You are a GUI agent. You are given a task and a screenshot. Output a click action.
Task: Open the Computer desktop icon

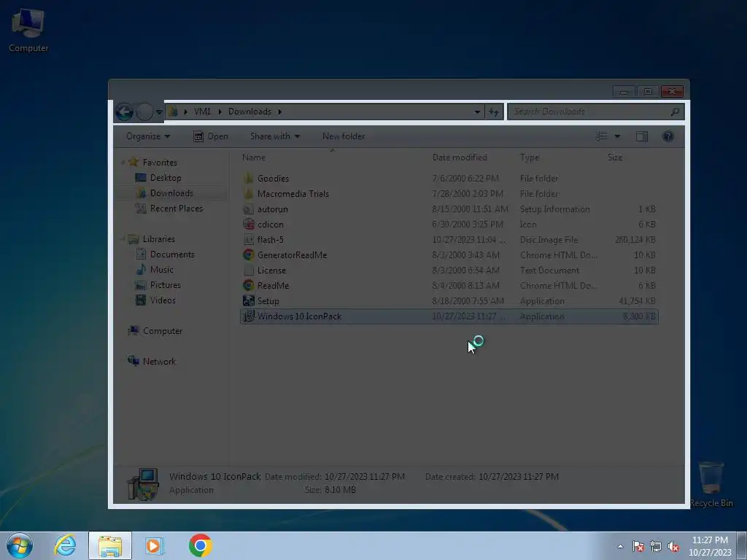click(x=28, y=30)
